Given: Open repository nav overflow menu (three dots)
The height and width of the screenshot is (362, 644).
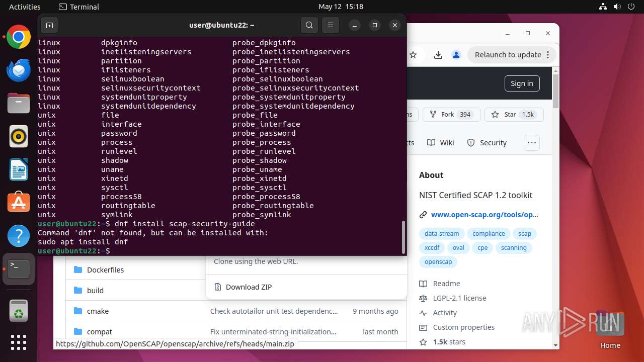Looking at the screenshot, I should 531,143.
